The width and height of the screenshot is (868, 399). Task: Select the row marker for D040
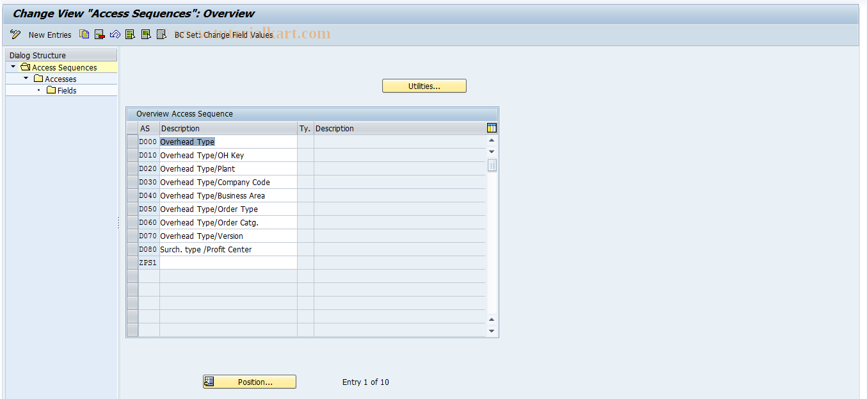[133, 195]
